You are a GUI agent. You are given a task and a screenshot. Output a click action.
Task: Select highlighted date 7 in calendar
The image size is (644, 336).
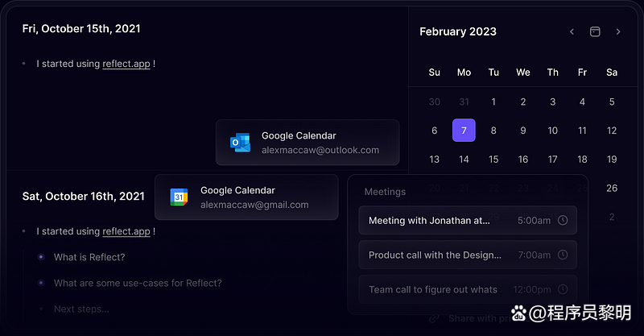coord(464,131)
